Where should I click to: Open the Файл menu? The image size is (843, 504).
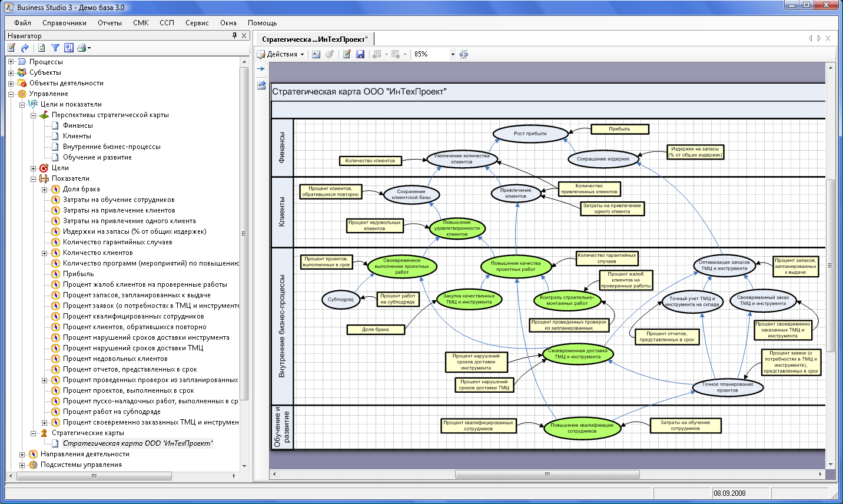click(22, 23)
